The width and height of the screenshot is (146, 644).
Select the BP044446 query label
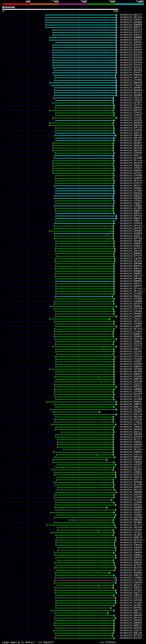8,8
